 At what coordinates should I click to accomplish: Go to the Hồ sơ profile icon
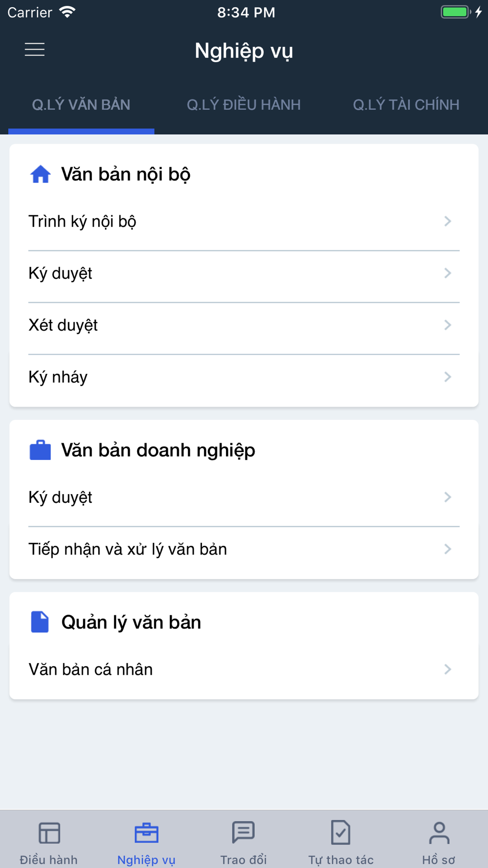pos(439,833)
